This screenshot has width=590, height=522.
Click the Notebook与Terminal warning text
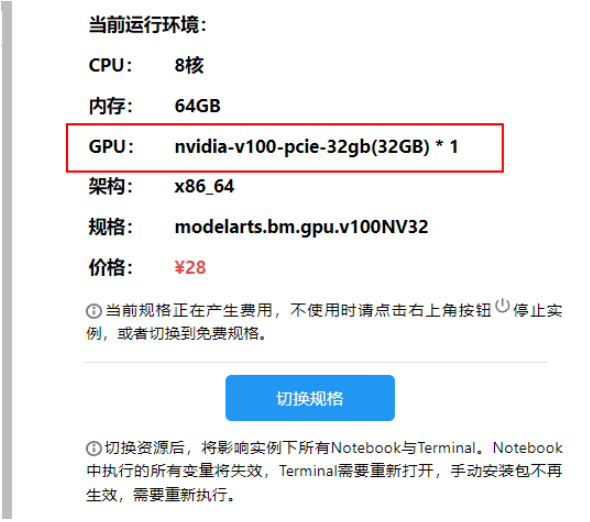(403, 448)
